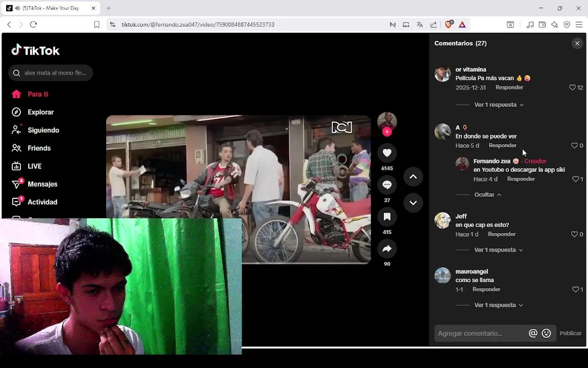Reply to or vitamina's comment
Image resolution: width=588 pixels, height=368 pixels.
click(x=509, y=87)
